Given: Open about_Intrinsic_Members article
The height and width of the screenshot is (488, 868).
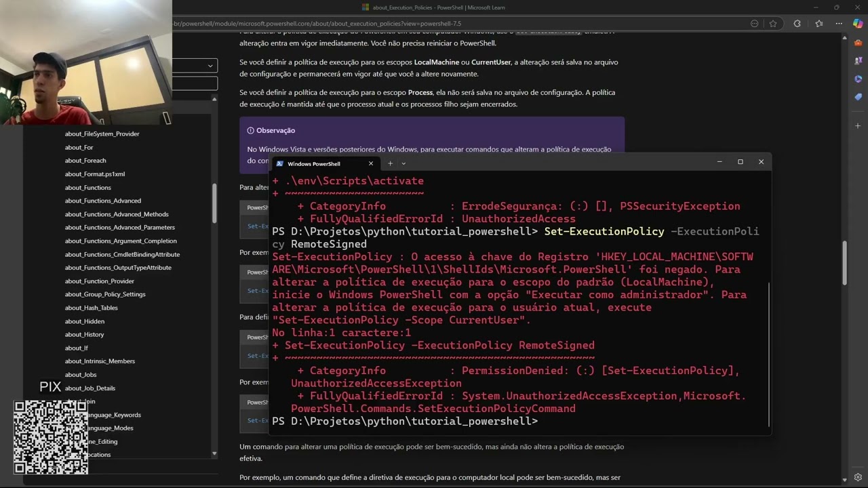Looking at the screenshot, I should 100,361.
